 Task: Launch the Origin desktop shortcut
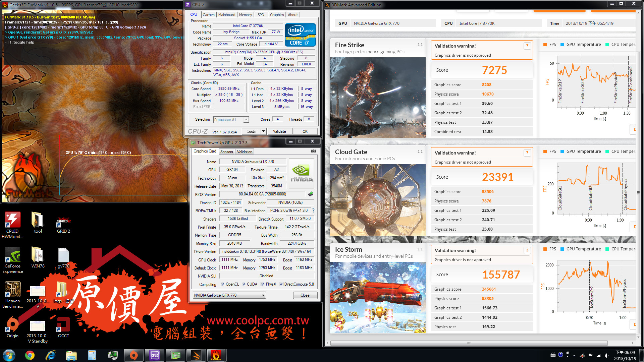pyautogui.click(x=12, y=327)
